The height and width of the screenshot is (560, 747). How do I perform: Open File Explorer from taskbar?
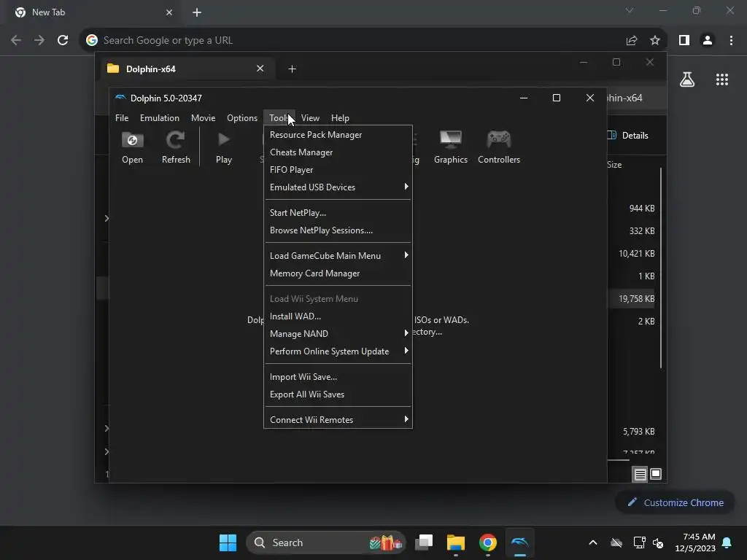456,542
